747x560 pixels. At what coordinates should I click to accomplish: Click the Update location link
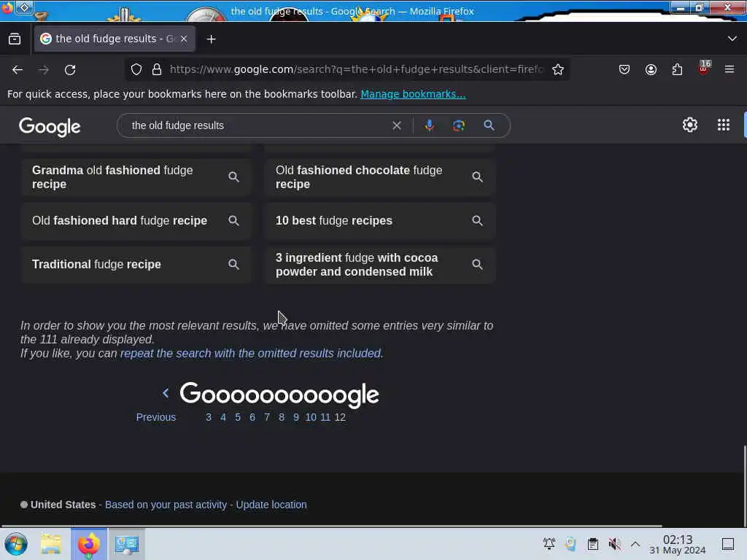271,505
